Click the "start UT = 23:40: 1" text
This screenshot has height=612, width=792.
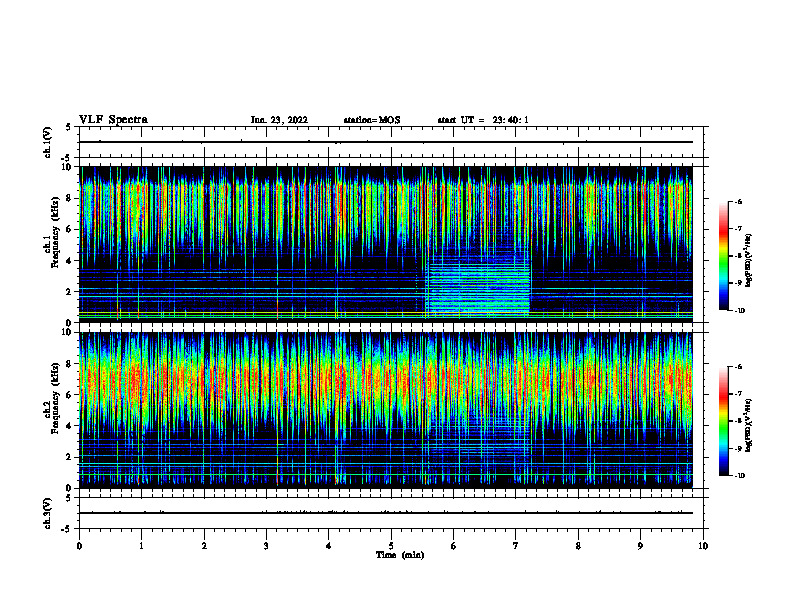click(x=483, y=120)
